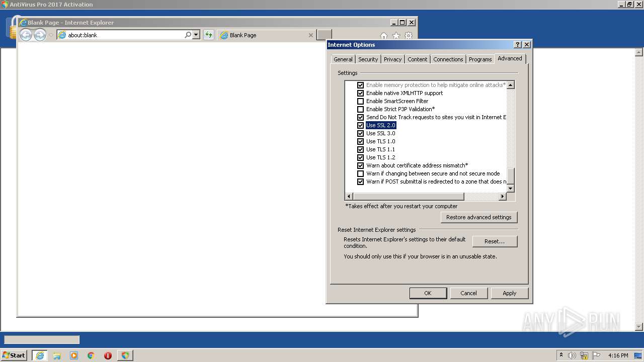Click the AntiVirus Pro shield taskbar icon
The image size is (644, 362).
click(x=125, y=355)
